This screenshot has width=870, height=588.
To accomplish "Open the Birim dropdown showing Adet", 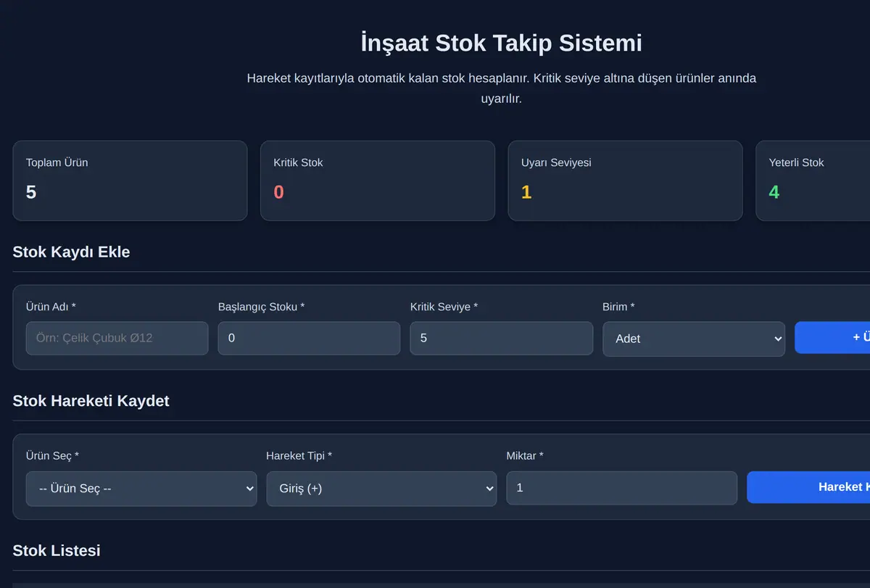I will (x=694, y=339).
